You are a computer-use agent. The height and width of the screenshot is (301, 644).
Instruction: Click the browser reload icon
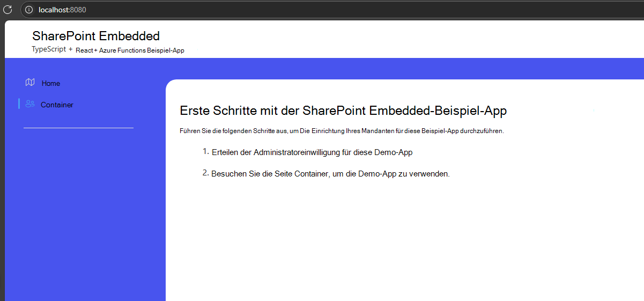(8, 10)
